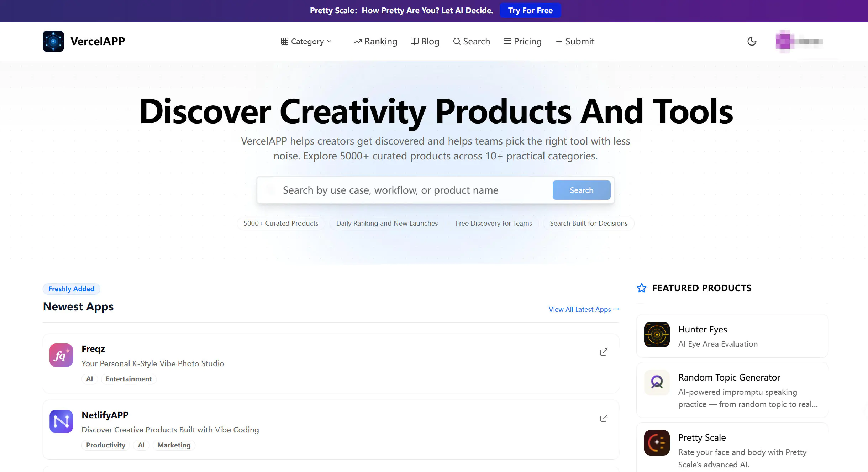Screen dimensions: 868x472
Task: Click the Pretty Scale app icon
Action: pyautogui.click(x=657, y=443)
